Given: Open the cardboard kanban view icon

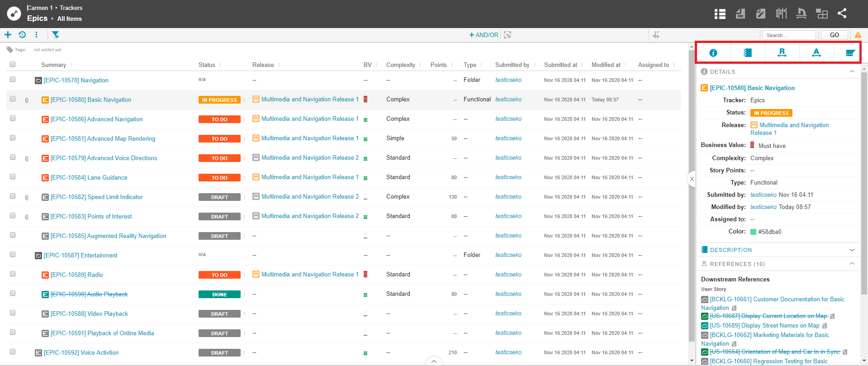Looking at the screenshot, I should (781, 14).
